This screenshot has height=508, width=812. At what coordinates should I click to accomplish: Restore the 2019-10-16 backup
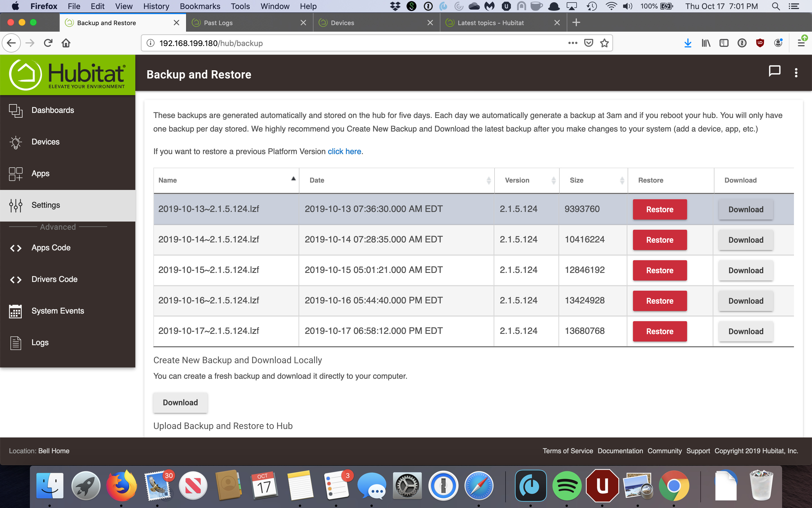[x=660, y=301]
